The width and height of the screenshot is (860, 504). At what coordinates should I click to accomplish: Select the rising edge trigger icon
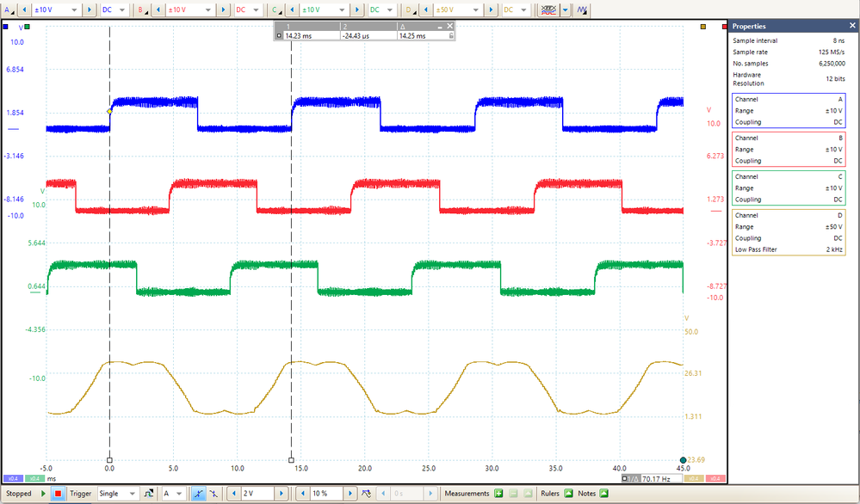pos(199,494)
